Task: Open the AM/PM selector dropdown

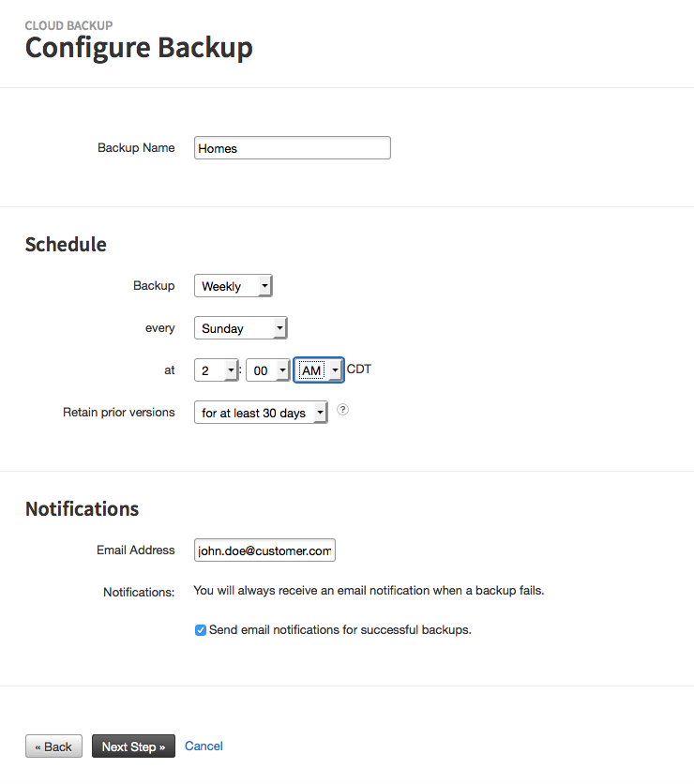Action: [x=319, y=370]
